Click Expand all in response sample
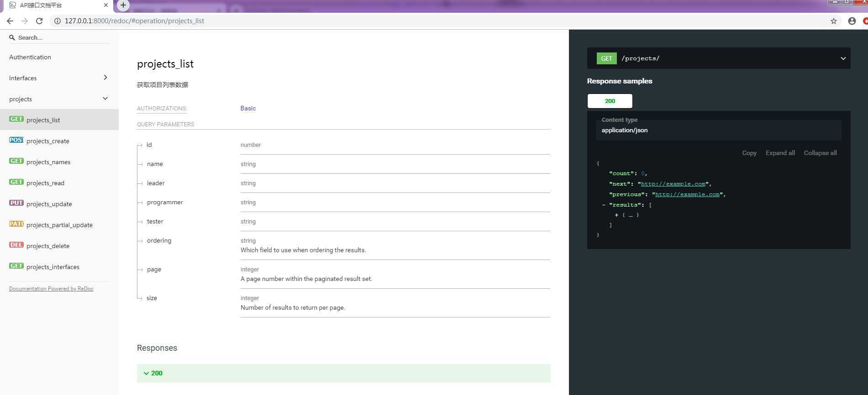Viewport: 868px width, 395px height. (x=780, y=153)
